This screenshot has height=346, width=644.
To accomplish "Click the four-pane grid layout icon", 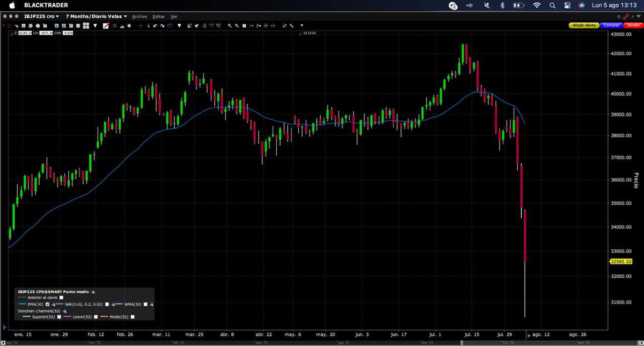I will point(86,25).
